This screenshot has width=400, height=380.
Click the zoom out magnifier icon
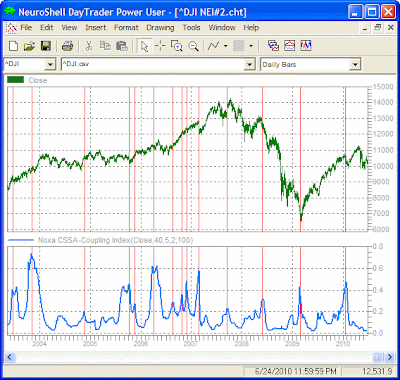[193, 46]
